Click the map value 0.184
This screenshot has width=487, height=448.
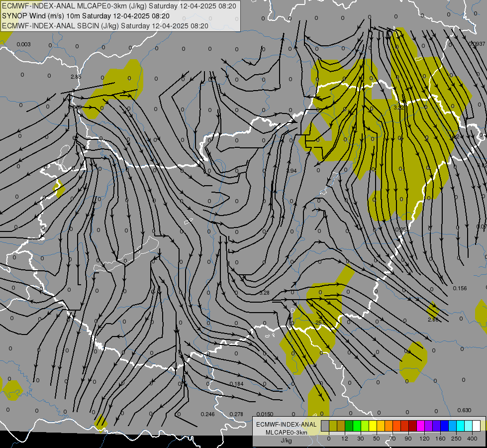(x=237, y=384)
